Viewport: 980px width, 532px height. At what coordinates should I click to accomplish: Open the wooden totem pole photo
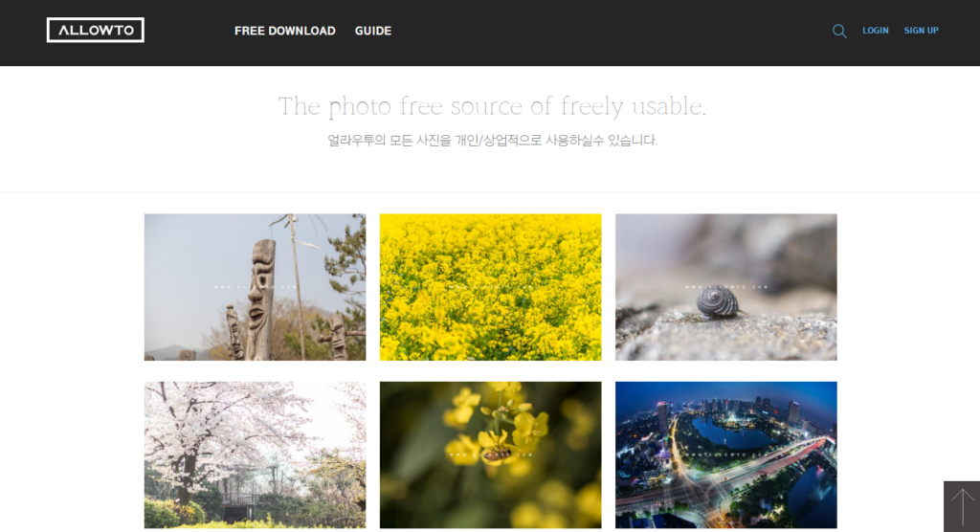[x=255, y=287]
